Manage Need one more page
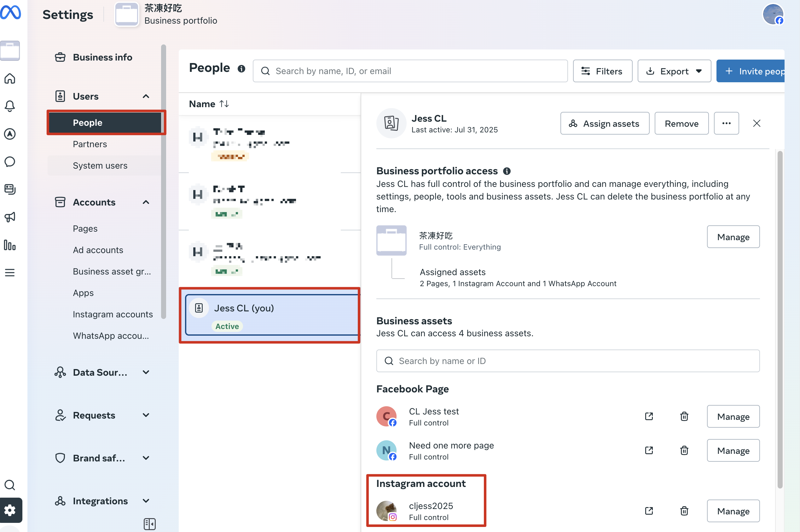This screenshot has width=800, height=532. [x=733, y=450]
